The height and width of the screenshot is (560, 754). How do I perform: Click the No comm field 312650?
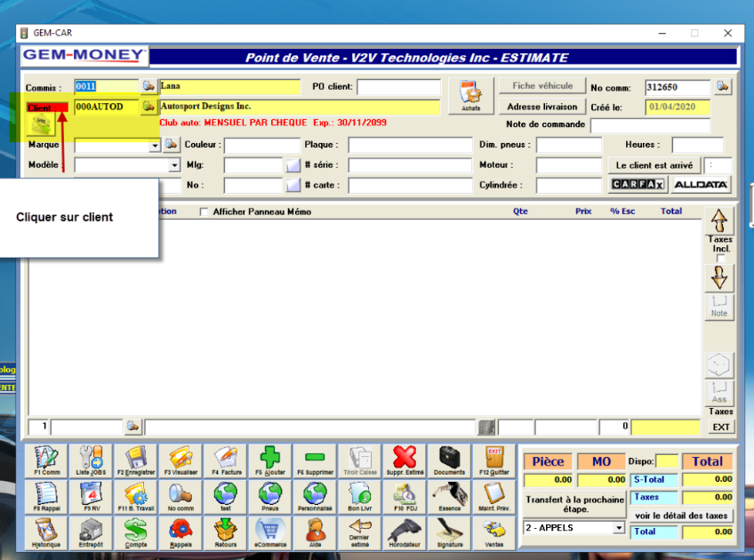677,87
